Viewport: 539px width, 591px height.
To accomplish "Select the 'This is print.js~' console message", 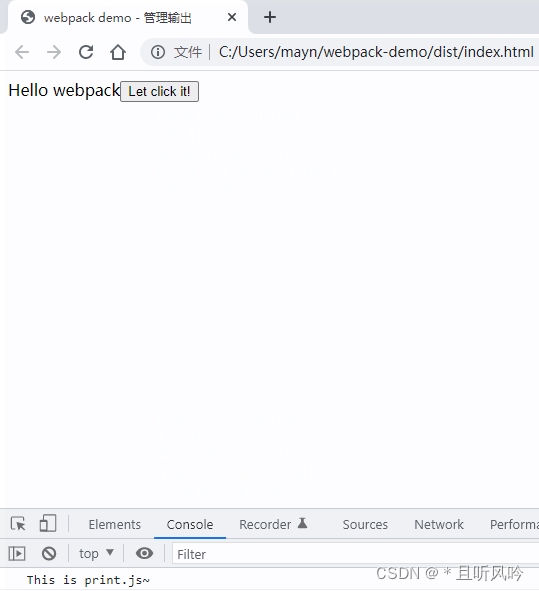I will (x=88, y=580).
